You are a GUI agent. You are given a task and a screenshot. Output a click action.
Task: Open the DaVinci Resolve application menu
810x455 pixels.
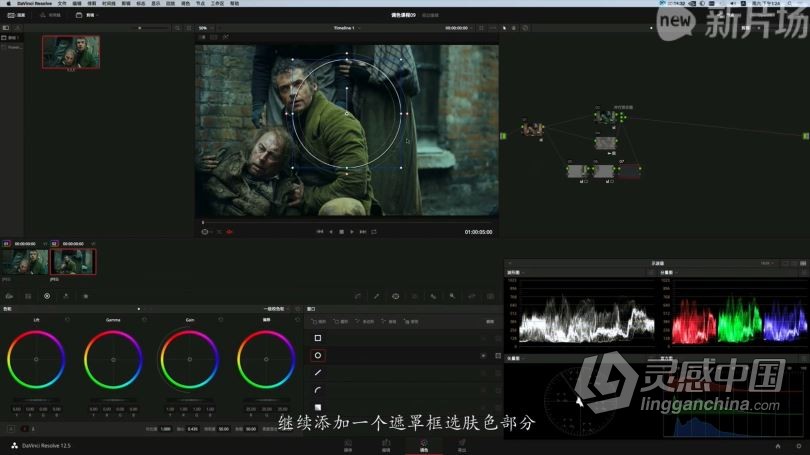point(35,3)
